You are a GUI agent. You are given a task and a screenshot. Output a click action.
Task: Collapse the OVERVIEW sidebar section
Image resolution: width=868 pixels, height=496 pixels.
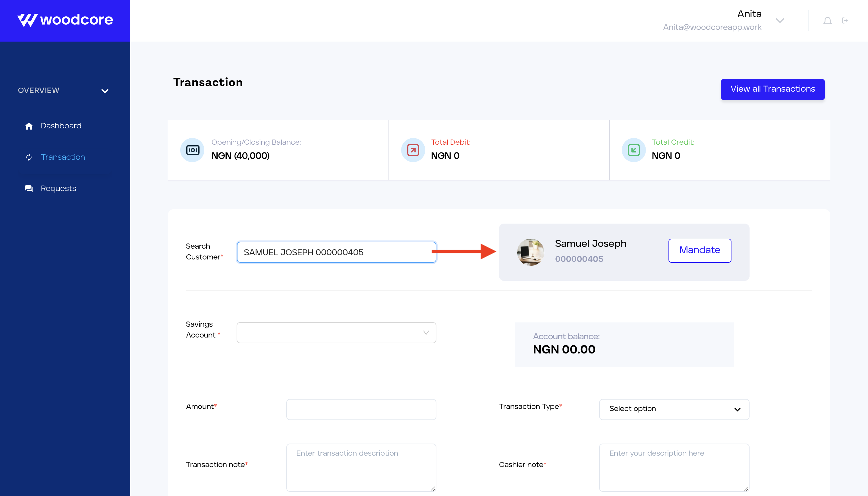(x=105, y=91)
